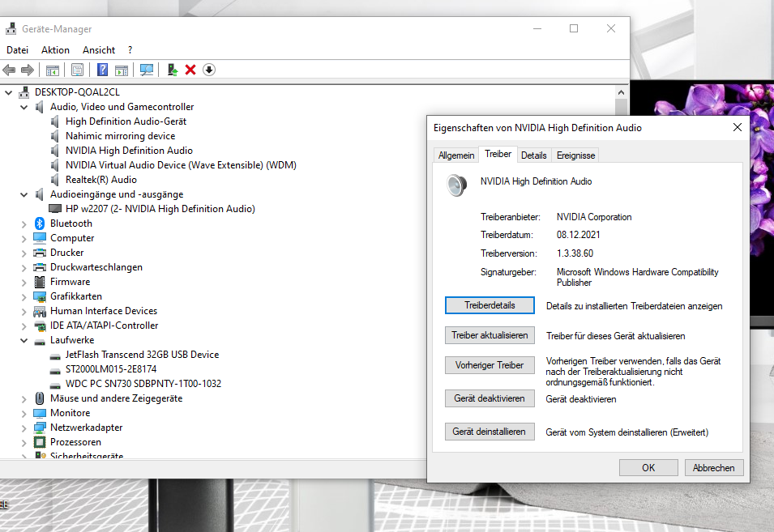Switch to the Details tab

tap(533, 155)
